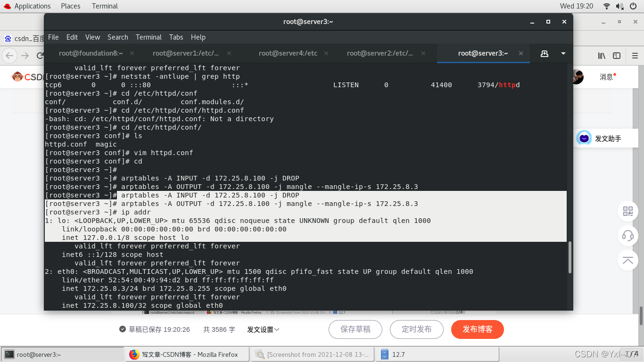
Task: Click 定时发布 scheduled publish button
Action: click(x=417, y=329)
